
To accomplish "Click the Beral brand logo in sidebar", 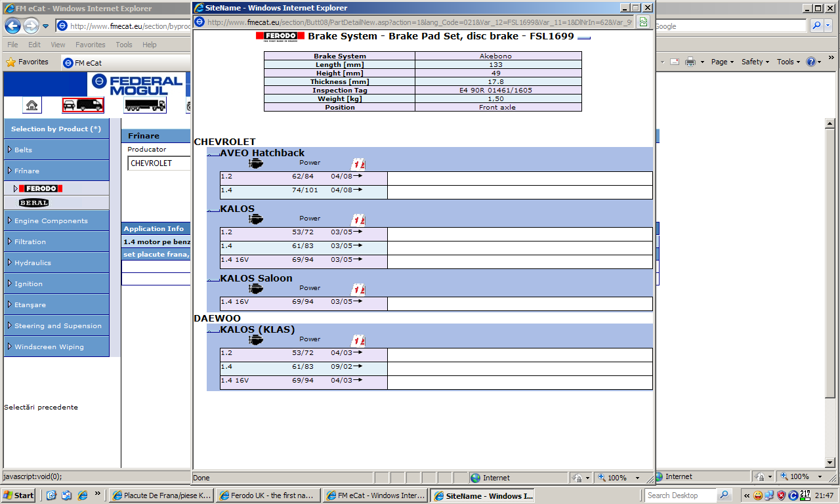I will pyautogui.click(x=34, y=203).
